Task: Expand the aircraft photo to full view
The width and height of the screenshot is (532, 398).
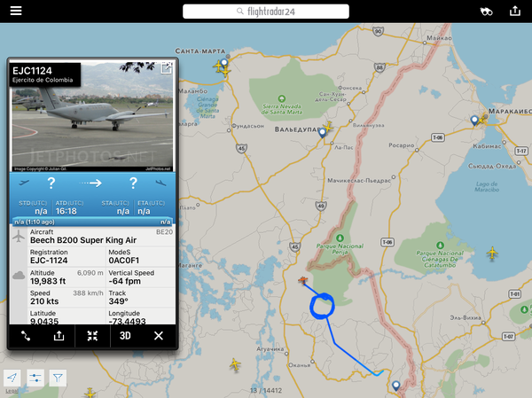Action: click(x=167, y=68)
